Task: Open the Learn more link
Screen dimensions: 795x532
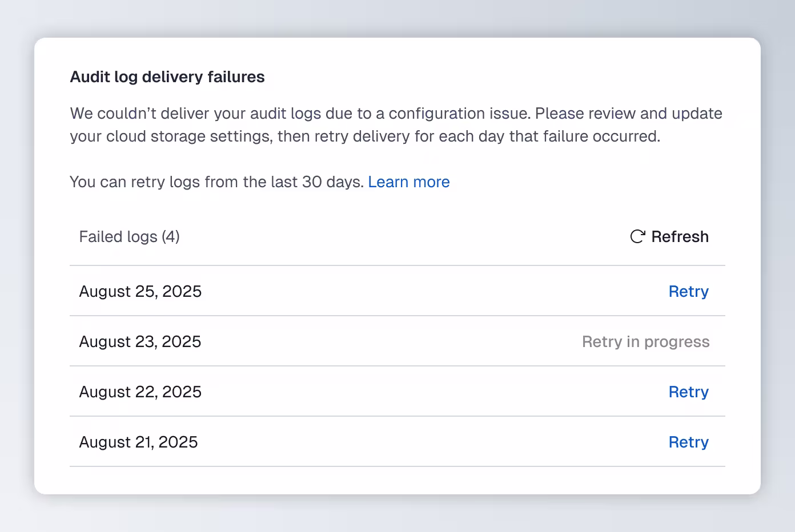Action: [x=409, y=182]
